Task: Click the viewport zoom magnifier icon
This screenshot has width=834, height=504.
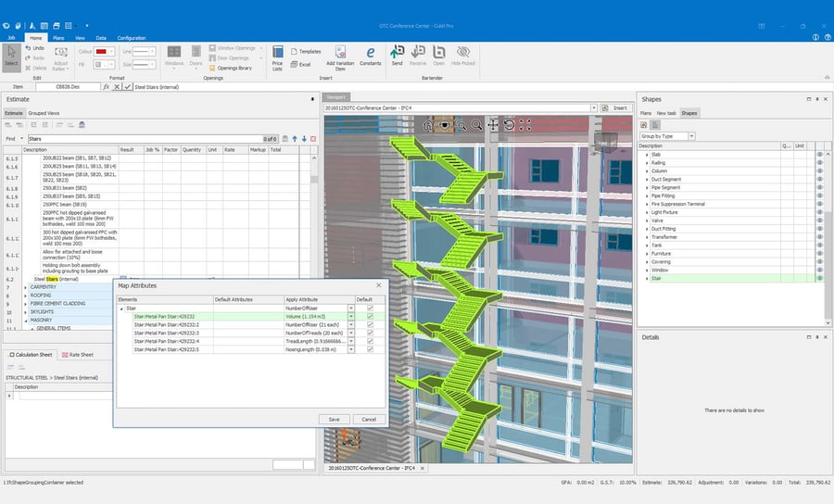Action: click(477, 125)
